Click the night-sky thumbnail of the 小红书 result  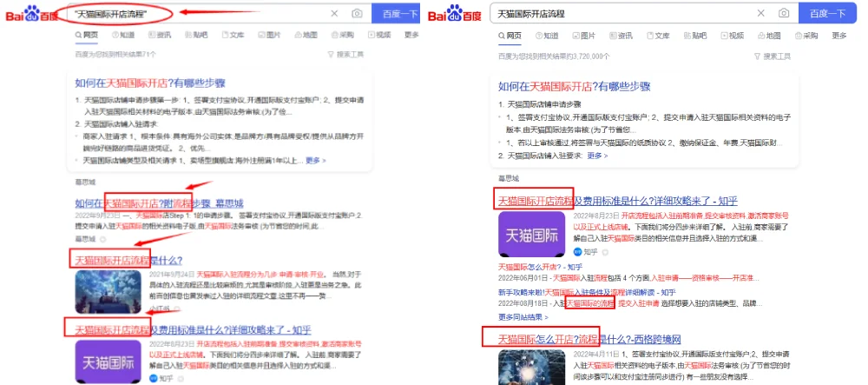click(x=108, y=291)
